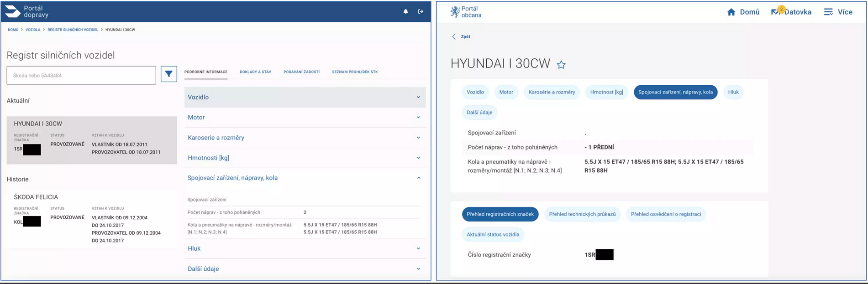The height and width of the screenshot is (284, 868).
Task: Click the Počet náprav value '- 1 PŘEDNÍ'
Action: [599, 147]
